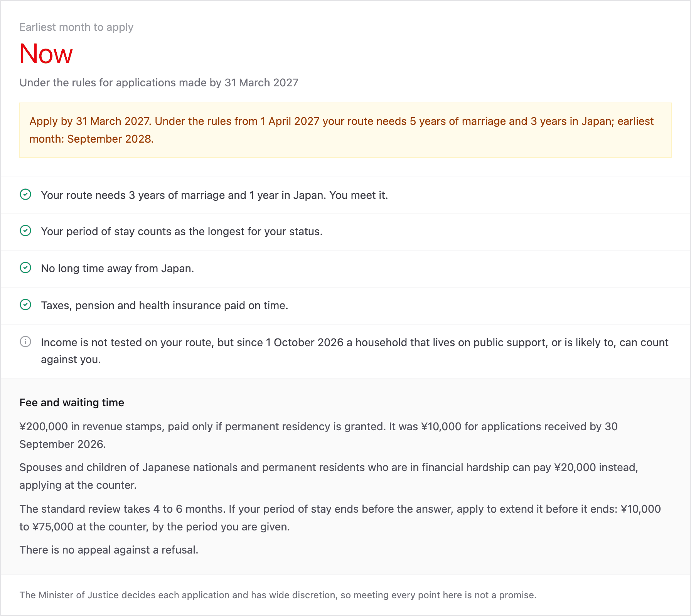Click the 'Fee and waiting time' heading
The width and height of the screenshot is (691, 616).
click(72, 403)
